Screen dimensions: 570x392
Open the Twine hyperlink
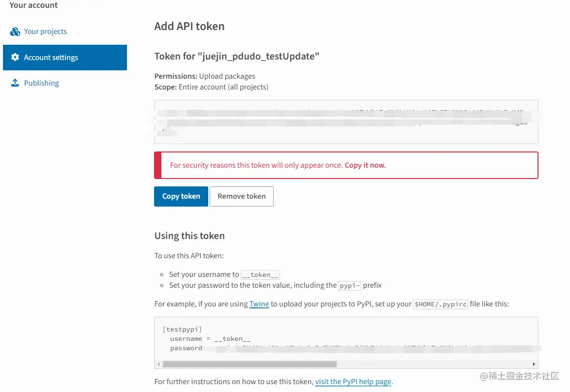coord(259,304)
